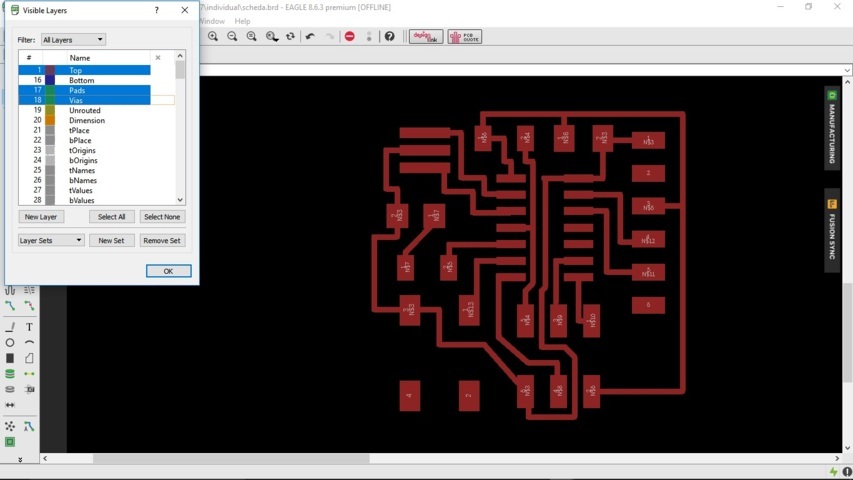This screenshot has width=853, height=480.
Task: Click the green square tool icon
Action: coord(10,442)
